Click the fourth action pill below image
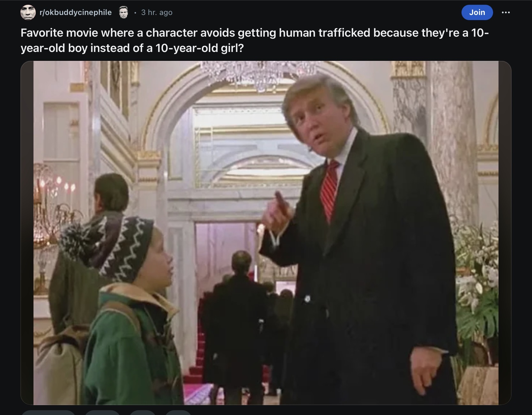The image size is (532, 415). pyautogui.click(x=178, y=413)
